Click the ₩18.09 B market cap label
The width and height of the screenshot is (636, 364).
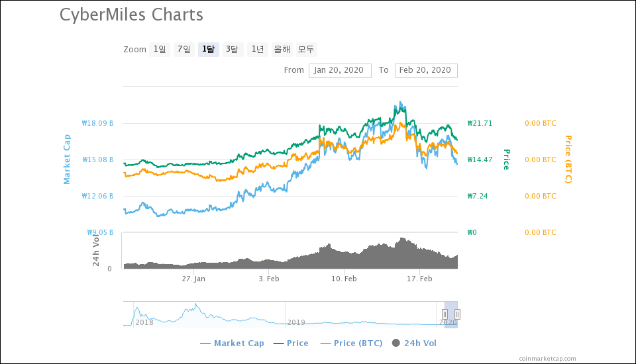pyautogui.click(x=98, y=123)
